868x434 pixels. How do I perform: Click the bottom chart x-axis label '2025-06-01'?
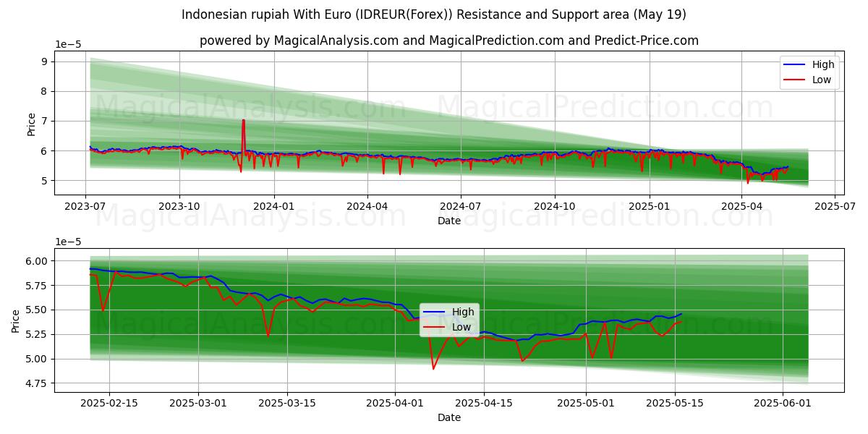coord(783,404)
